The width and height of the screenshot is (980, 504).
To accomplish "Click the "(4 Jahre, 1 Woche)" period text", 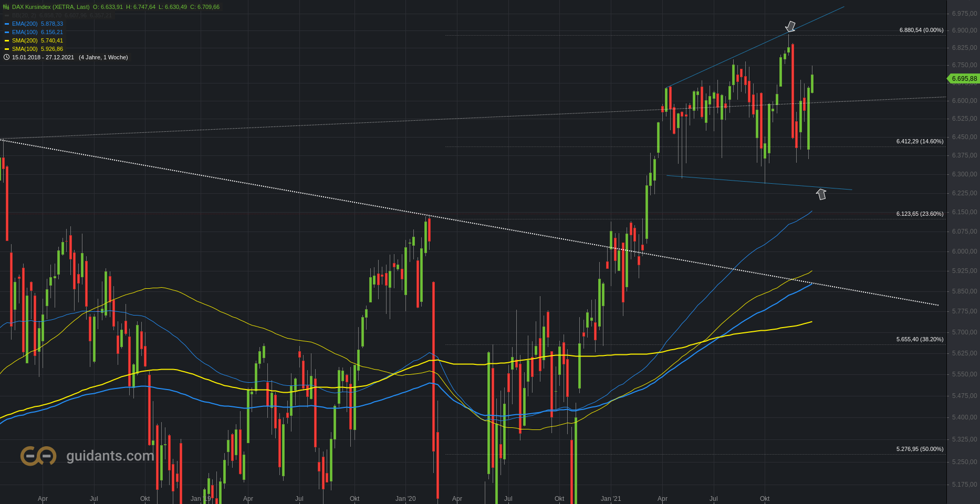I will click(103, 57).
